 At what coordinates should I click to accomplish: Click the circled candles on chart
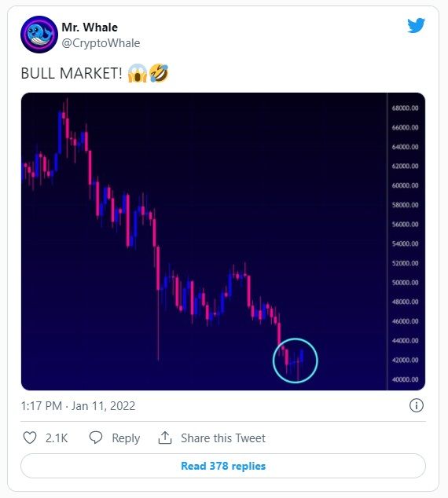click(x=296, y=361)
